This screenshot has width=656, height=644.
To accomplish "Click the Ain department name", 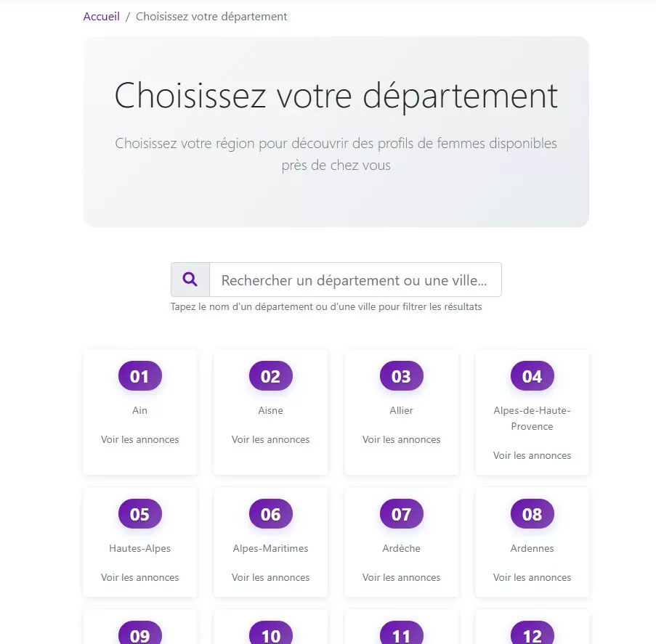I will [139, 410].
